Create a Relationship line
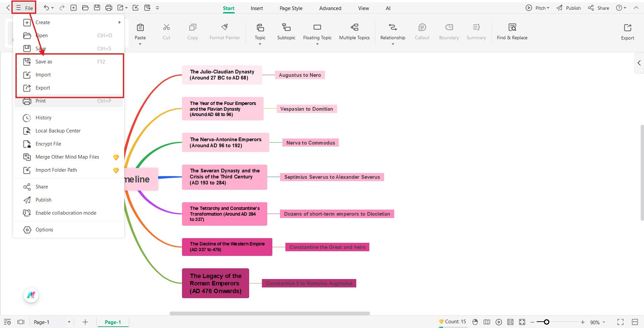The height and width of the screenshot is (328, 644). coord(392,32)
